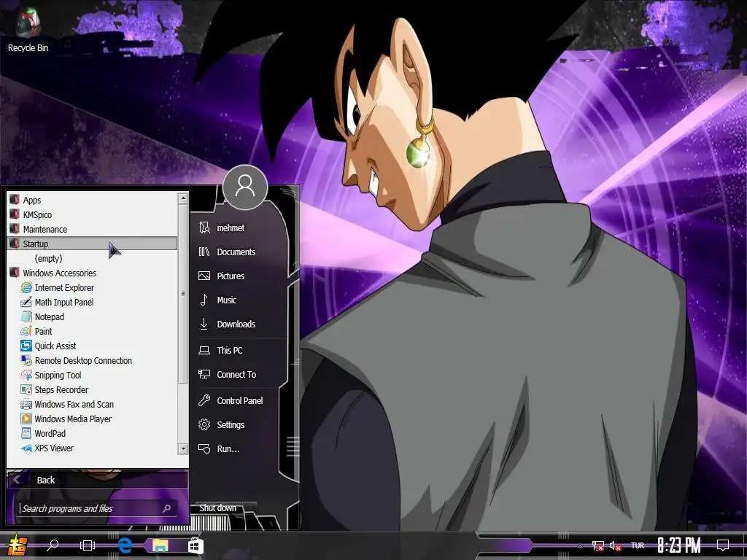This screenshot has width=747, height=560.
Task: Open Downloads from the Start menu
Action: [x=241, y=324]
